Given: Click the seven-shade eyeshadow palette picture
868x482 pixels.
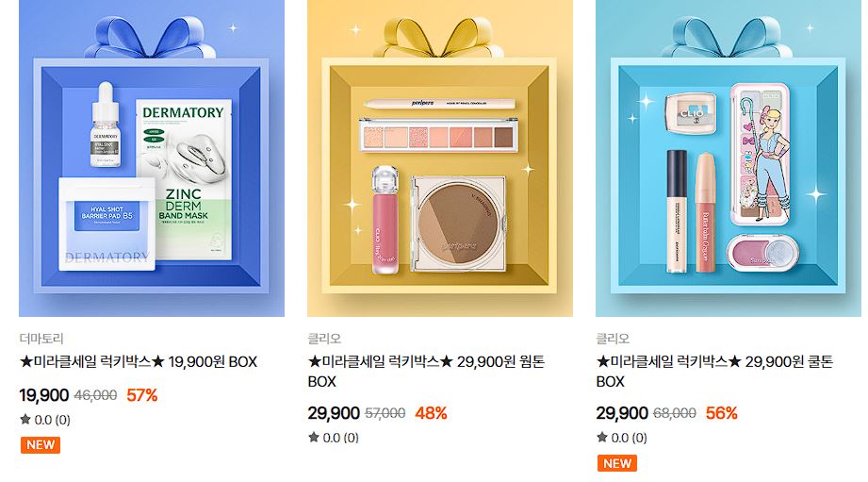Looking at the screenshot, I should pos(438,135).
